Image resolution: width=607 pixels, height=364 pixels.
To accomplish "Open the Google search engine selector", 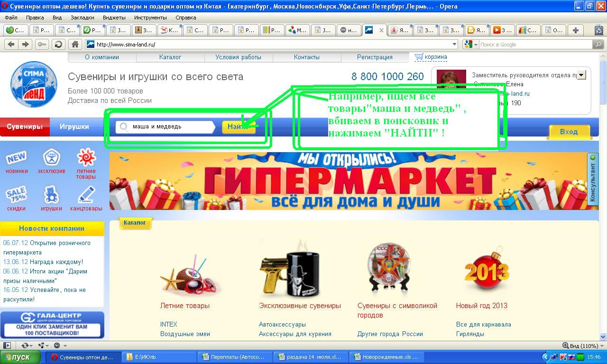I will pyautogui.click(x=471, y=44).
